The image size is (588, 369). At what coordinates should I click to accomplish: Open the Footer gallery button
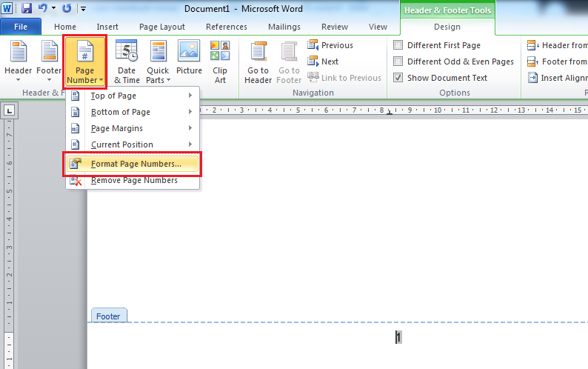point(49,61)
